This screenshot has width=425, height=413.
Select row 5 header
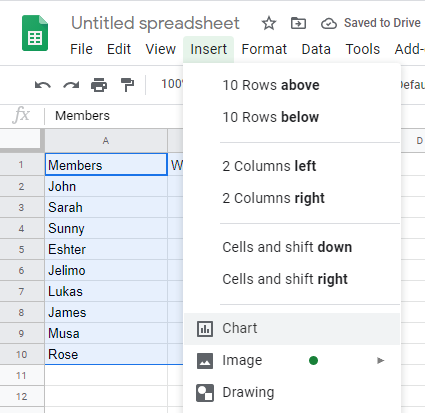point(21,249)
